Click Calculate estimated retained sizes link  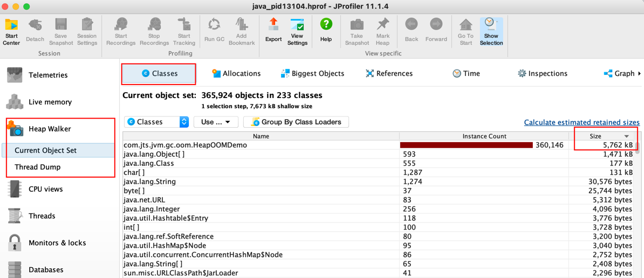(x=581, y=122)
